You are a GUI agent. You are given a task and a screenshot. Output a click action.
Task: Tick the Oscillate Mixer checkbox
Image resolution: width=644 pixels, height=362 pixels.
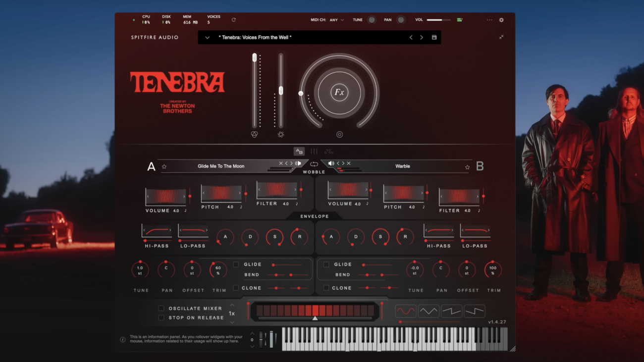(161, 309)
